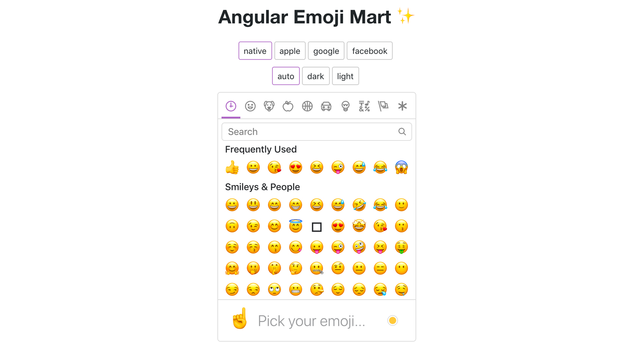Image resolution: width=635 pixels, height=364 pixels.
Task: Click the facebook emoji button
Action: point(369,50)
